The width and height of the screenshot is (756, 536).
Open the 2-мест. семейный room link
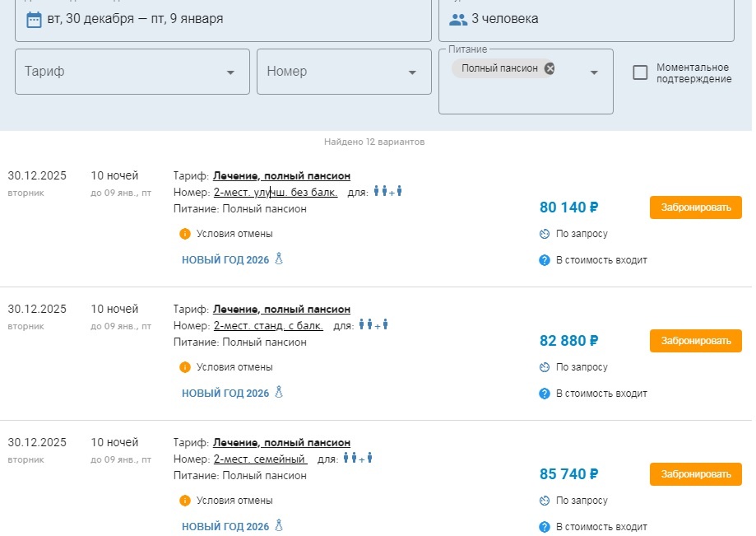pos(260,459)
